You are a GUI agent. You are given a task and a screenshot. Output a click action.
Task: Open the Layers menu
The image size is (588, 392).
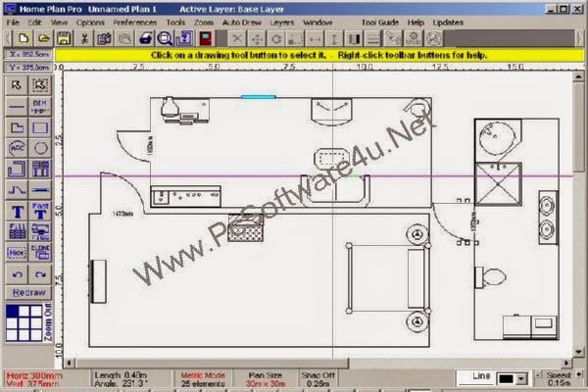point(282,23)
